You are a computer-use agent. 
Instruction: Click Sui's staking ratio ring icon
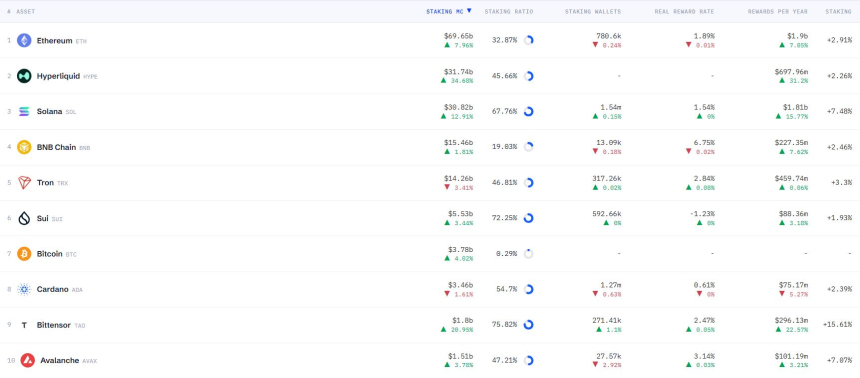click(x=529, y=218)
